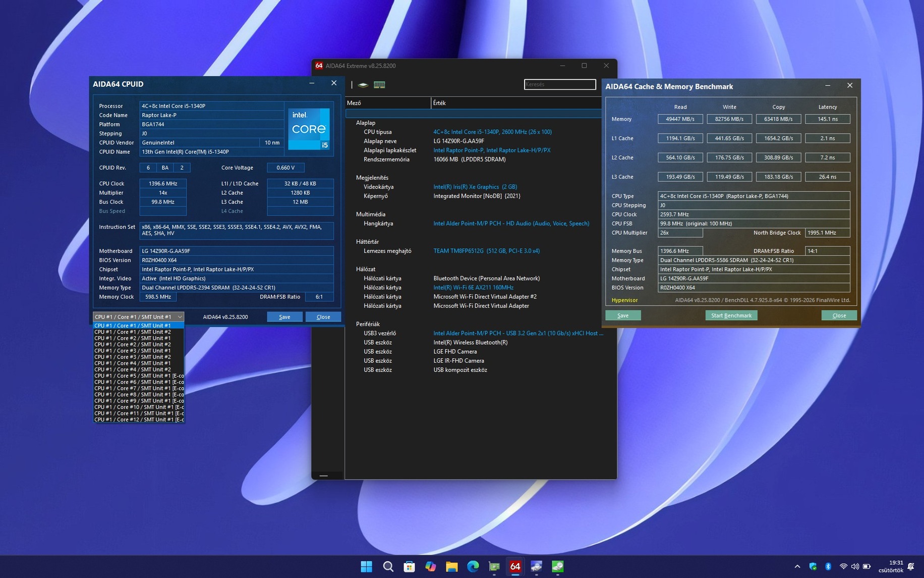
Task: Open the Intel Wi-Fi 6E AX211 link
Action: 473,288
